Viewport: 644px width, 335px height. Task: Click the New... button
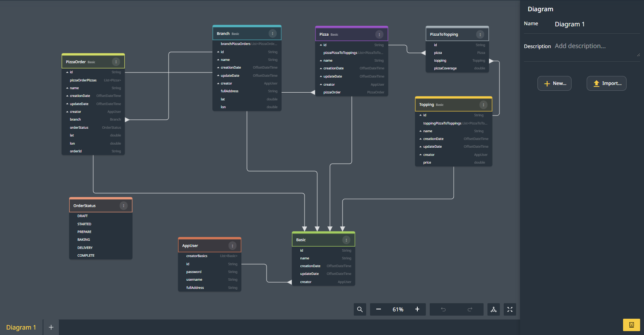tap(554, 83)
